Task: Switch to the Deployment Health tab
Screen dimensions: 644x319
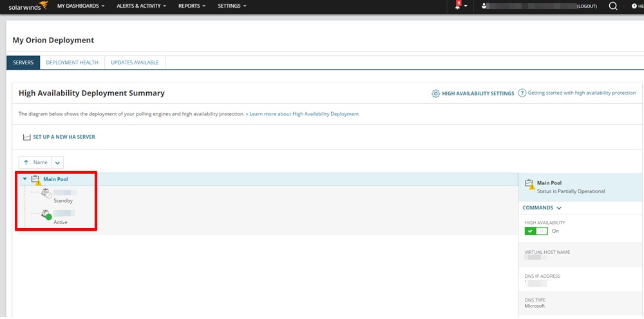Action: click(x=72, y=63)
